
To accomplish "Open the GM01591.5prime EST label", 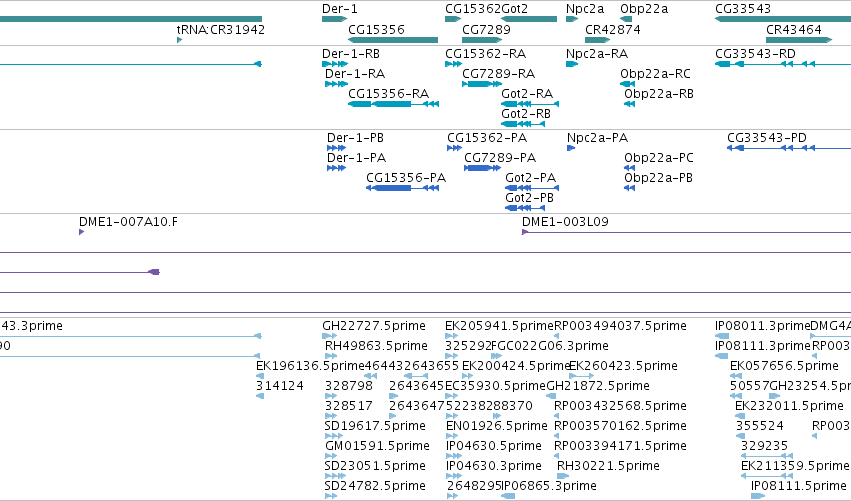I will 377,446.
